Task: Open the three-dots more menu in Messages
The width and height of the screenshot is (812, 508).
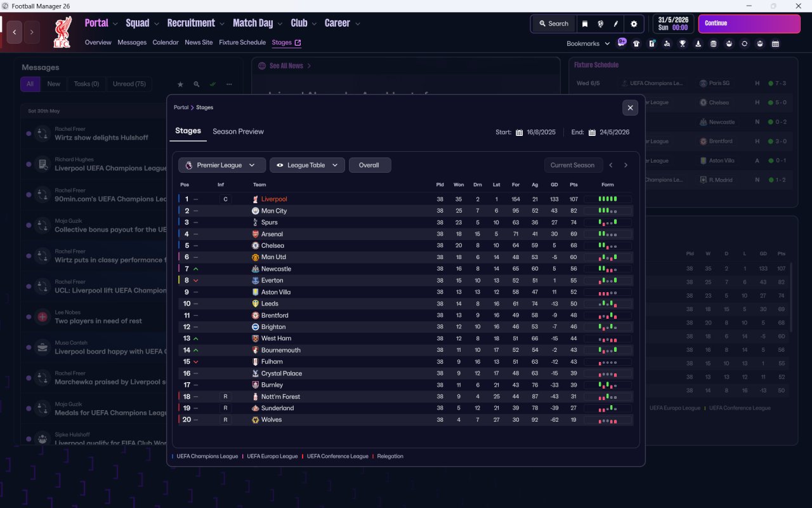Action: pyautogui.click(x=229, y=84)
